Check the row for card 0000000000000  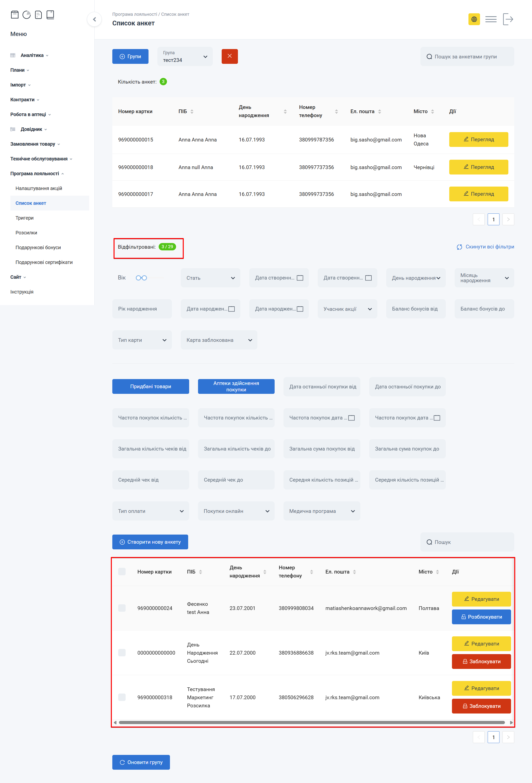(122, 653)
